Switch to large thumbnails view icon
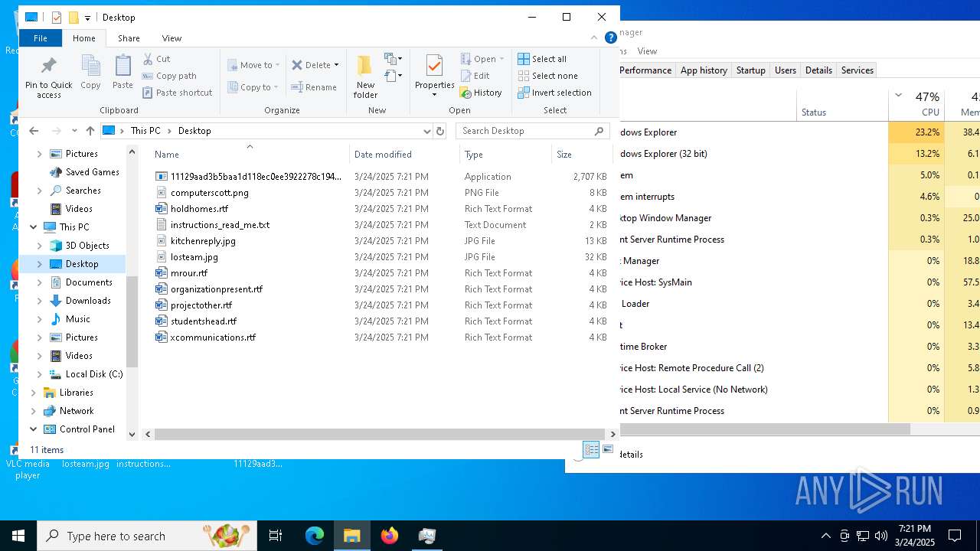 point(608,449)
